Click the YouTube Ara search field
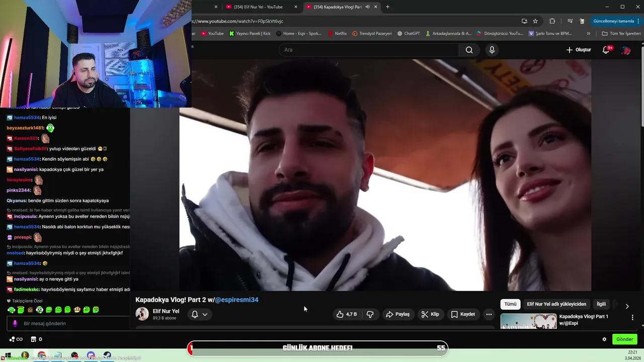The height and width of the screenshot is (362, 644). pos(369,50)
